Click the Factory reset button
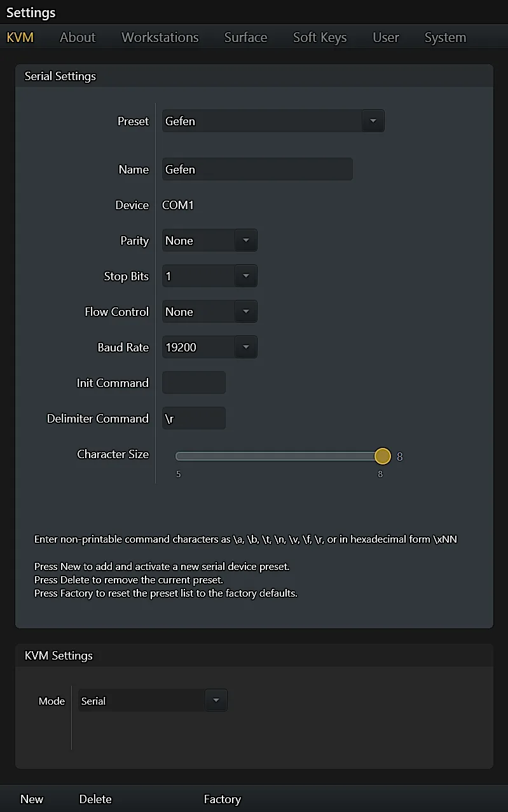This screenshot has height=812, width=508. (222, 799)
